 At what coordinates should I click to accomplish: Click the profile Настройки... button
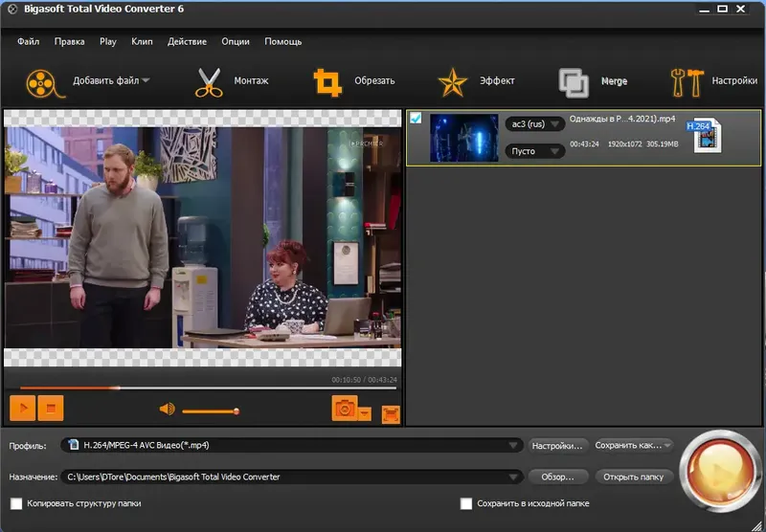tap(557, 446)
